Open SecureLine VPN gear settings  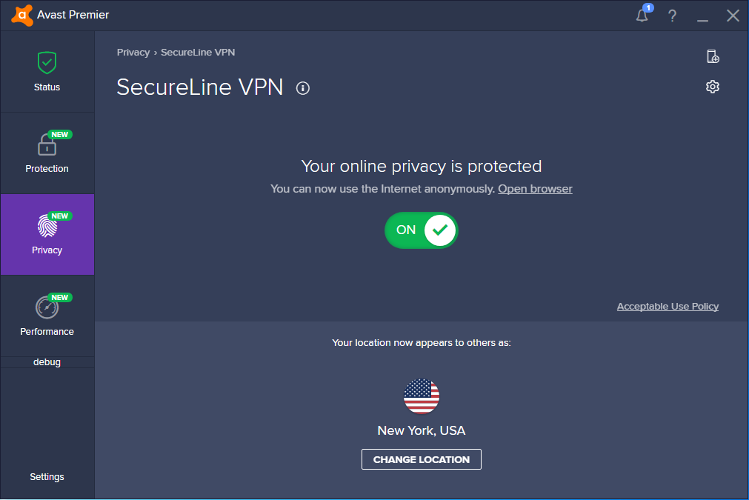point(713,87)
